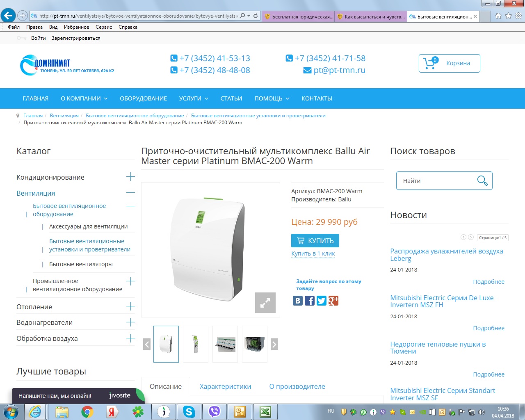
Task: Click the search magnifier icon in Поиск товаров
Action: tap(482, 180)
